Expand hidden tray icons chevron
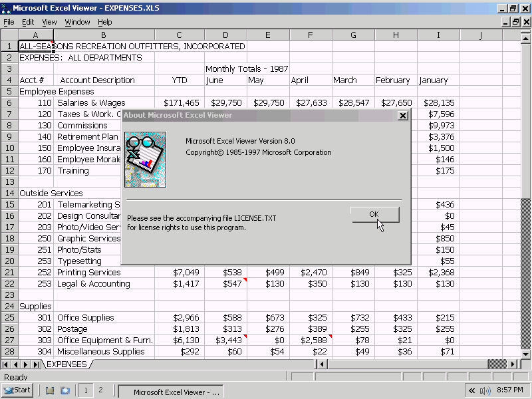The image size is (532, 399). coord(471,390)
